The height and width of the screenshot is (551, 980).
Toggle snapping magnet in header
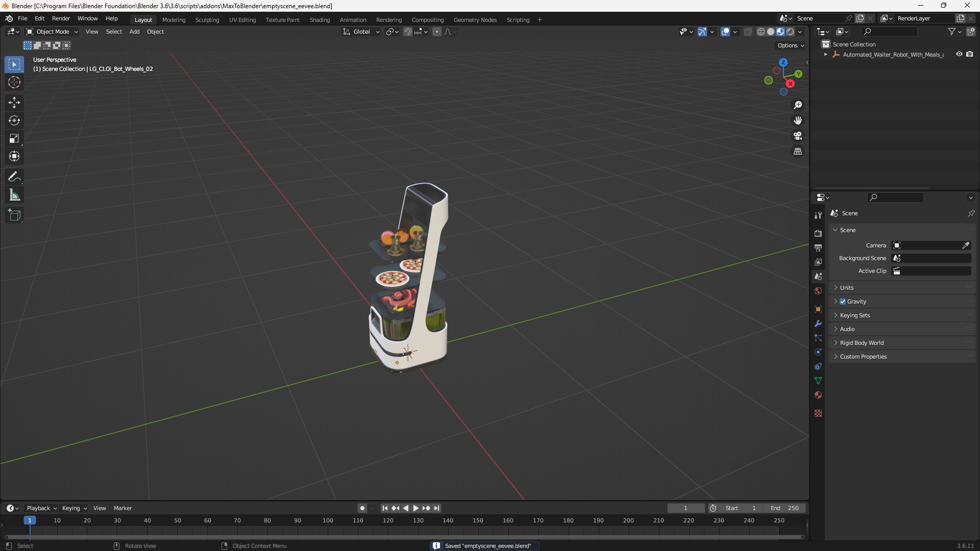408,32
